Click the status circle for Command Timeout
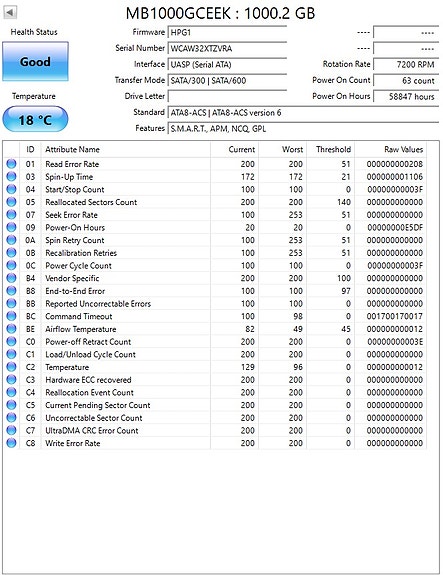This screenshot has height=575, width=443. (x=11, y=316)
